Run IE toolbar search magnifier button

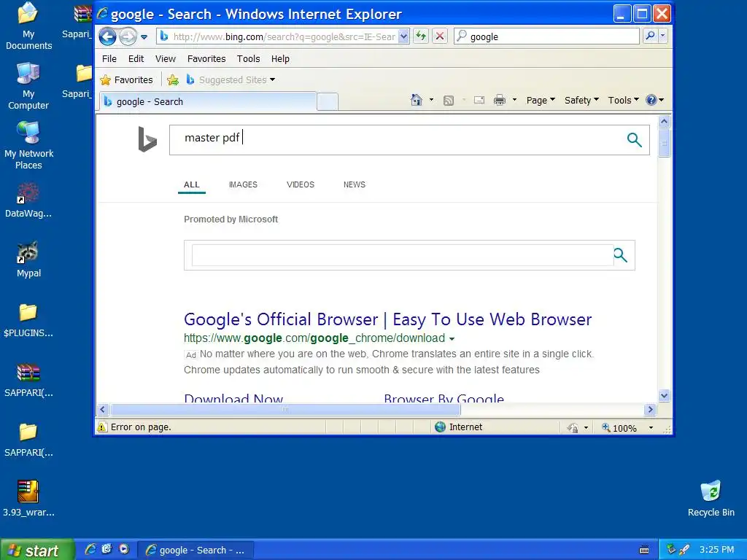[650, 36]
